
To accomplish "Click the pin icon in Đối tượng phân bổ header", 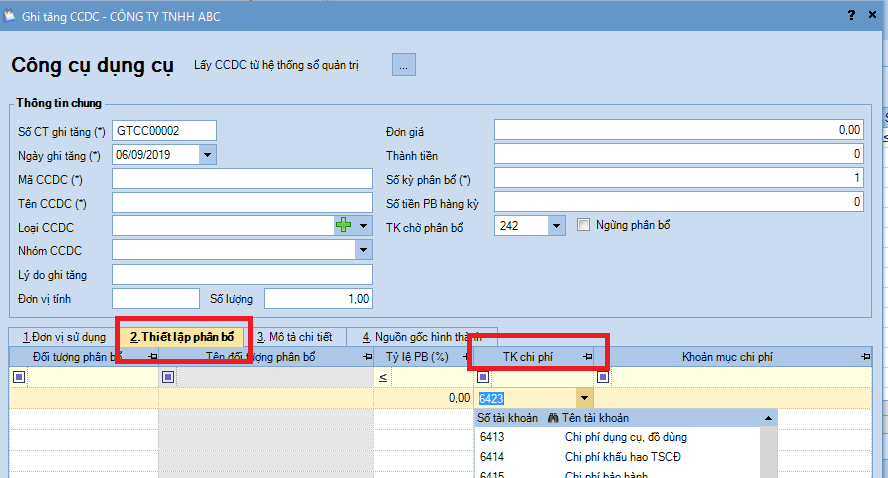I will (152, 357).
